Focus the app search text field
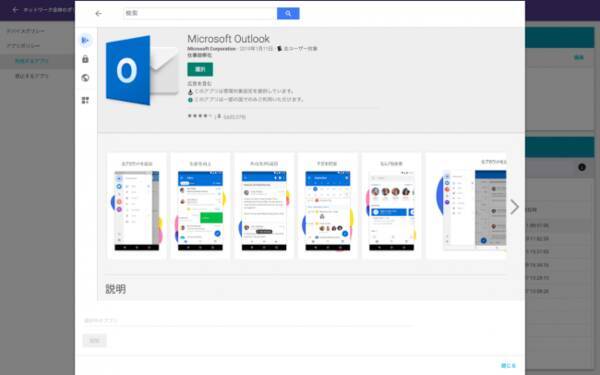The width and height of the screenshot is (600, 375). 200,13
